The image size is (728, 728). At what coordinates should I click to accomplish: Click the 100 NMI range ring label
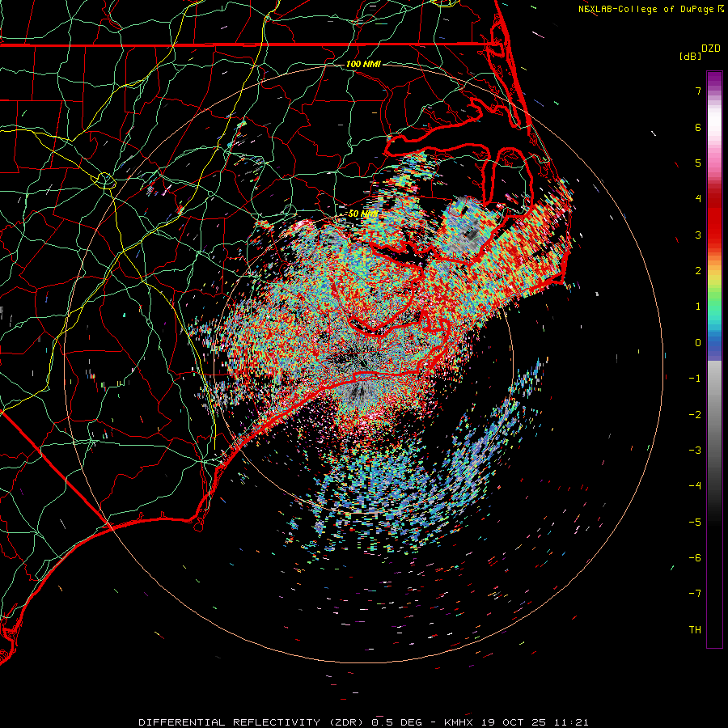point(363,64)
